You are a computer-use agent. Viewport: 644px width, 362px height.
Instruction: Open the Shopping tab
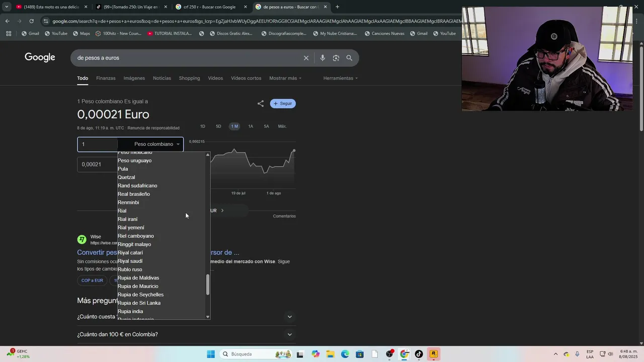pos(190,78)
